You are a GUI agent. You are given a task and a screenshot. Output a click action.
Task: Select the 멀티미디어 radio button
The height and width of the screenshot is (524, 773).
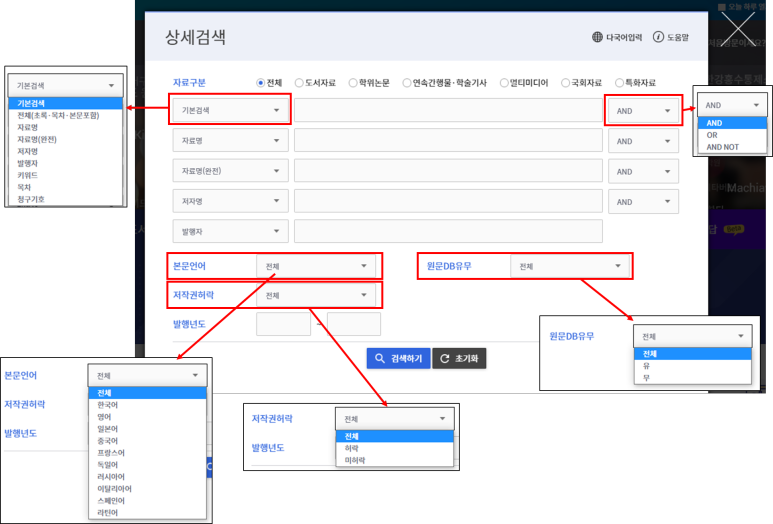[504, 83]
